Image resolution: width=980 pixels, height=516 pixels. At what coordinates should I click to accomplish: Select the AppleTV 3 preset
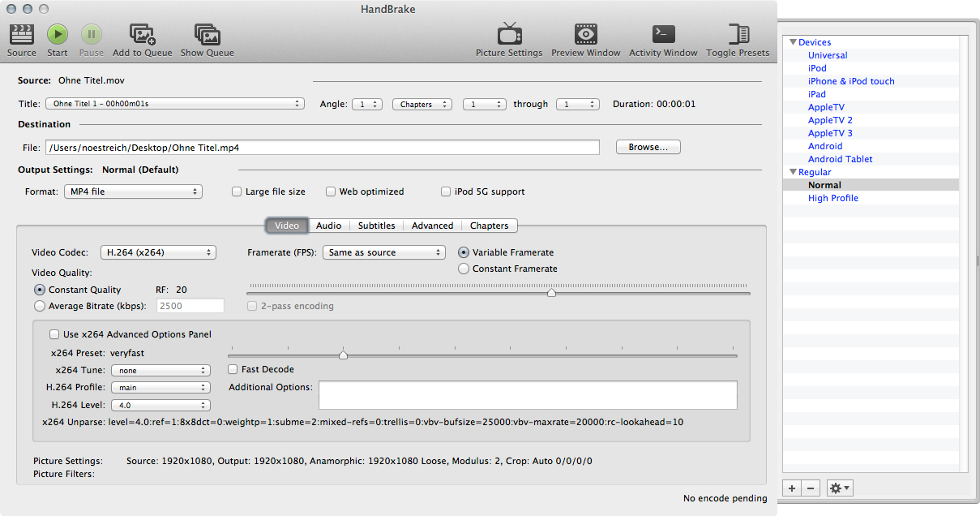coord(830,133)
